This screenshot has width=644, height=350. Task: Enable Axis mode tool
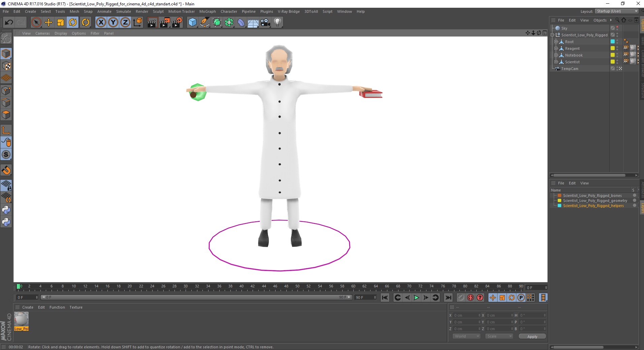click(6, 130)
